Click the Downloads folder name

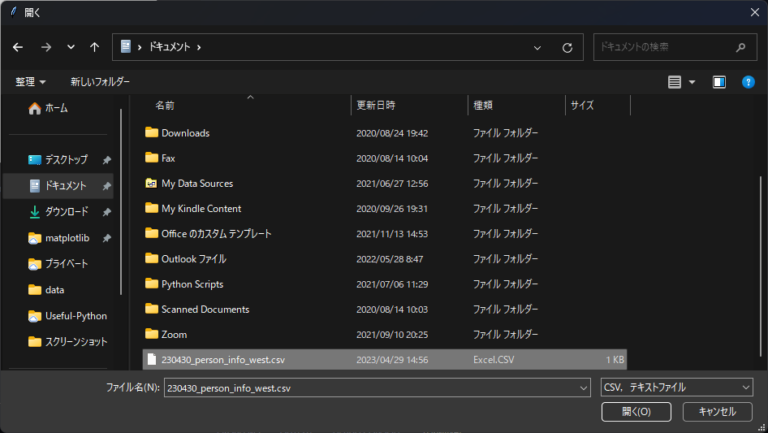185,133
